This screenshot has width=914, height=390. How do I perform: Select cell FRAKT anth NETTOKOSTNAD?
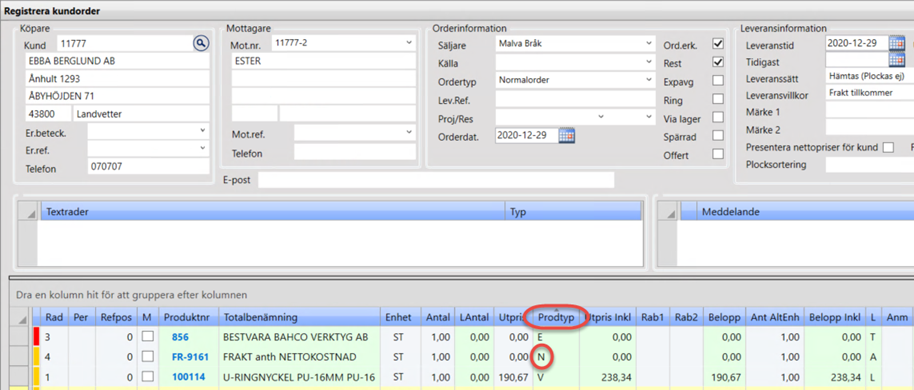click(x=299, y=357)
